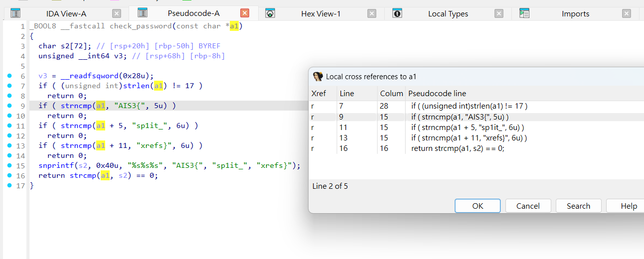
Task: Click strcmp on line 16
Action: pos(83,176)
